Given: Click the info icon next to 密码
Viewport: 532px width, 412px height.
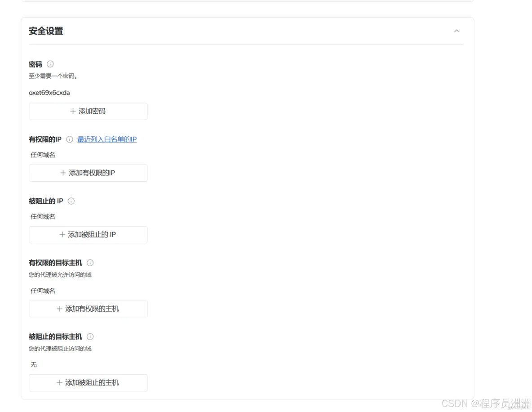Looking at the screenshot, I should coord(50,64).
